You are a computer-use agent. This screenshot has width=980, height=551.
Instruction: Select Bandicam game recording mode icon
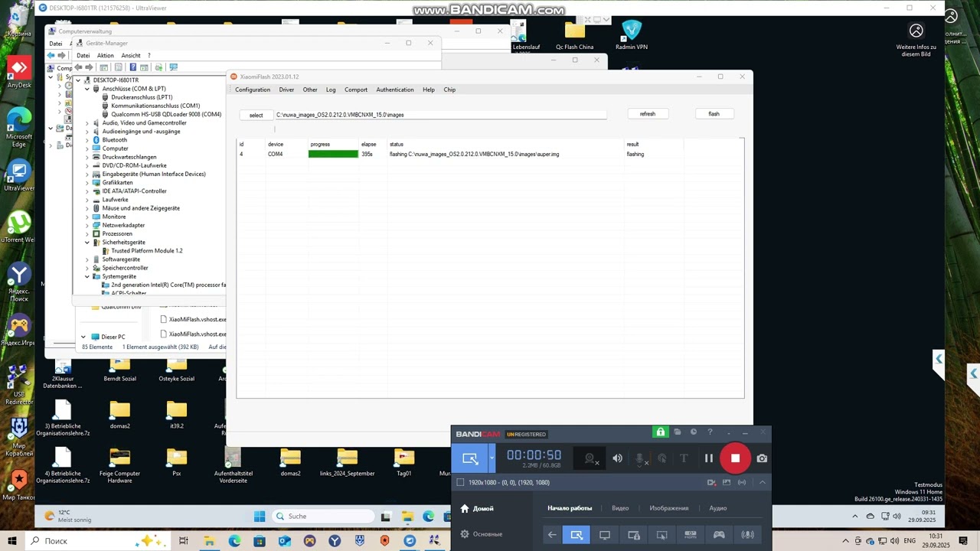tap(719, 535)
